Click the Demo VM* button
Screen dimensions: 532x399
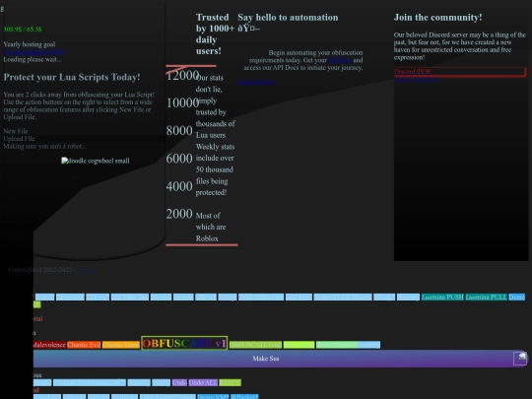(213, 397)
